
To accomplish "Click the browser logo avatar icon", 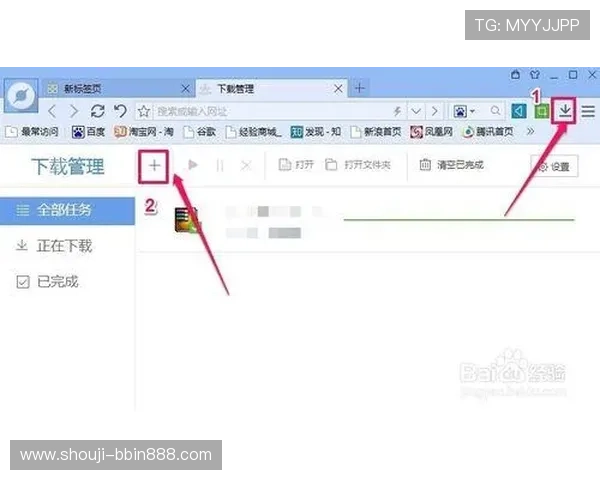I will (x=21, y=95).
